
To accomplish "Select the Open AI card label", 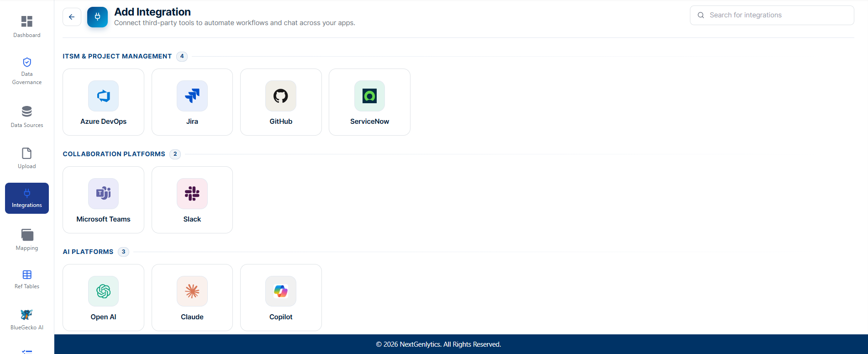I will [x=103, y=317].
